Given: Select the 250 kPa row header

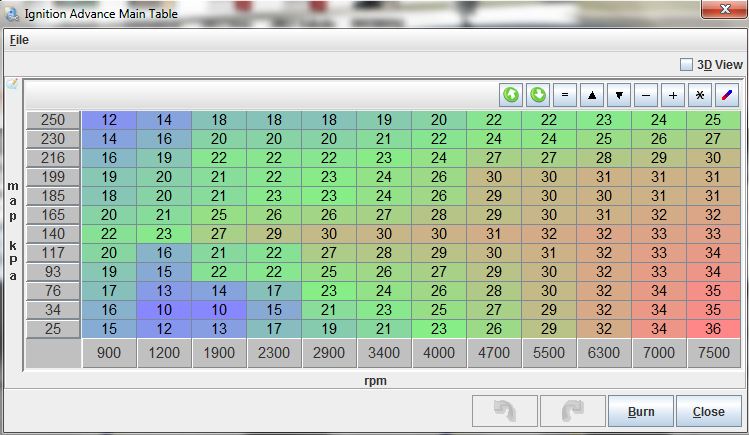Looking at the screenshot, I should coord(52,120).
